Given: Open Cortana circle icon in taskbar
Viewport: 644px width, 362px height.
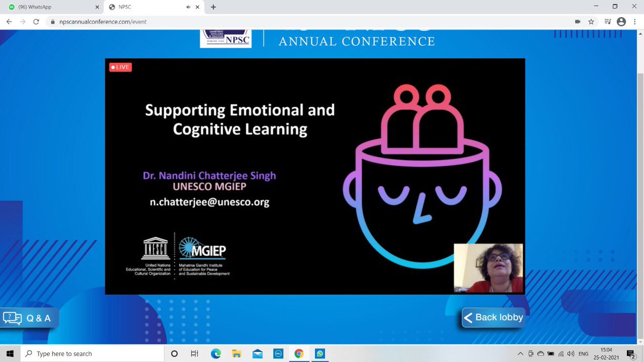Looking at the screenshot, I should (x=174, y=354).
